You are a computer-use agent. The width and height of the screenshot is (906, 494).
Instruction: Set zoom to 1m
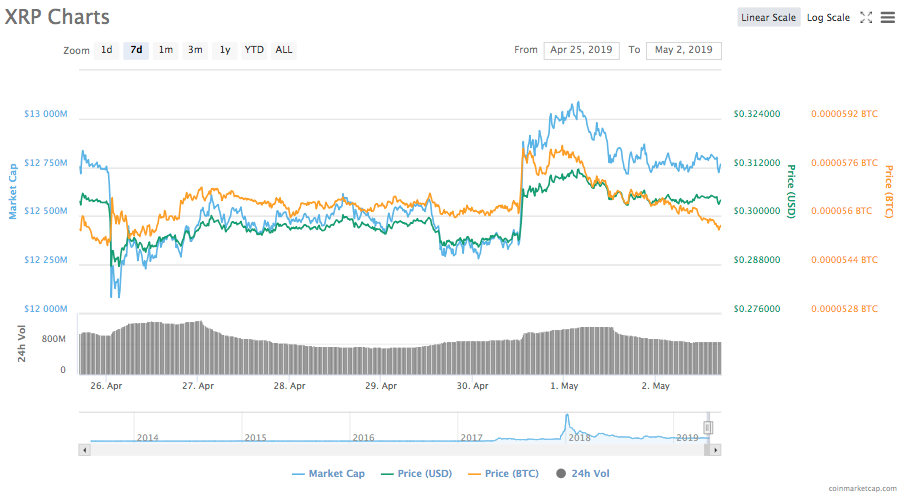click(166, 50)
